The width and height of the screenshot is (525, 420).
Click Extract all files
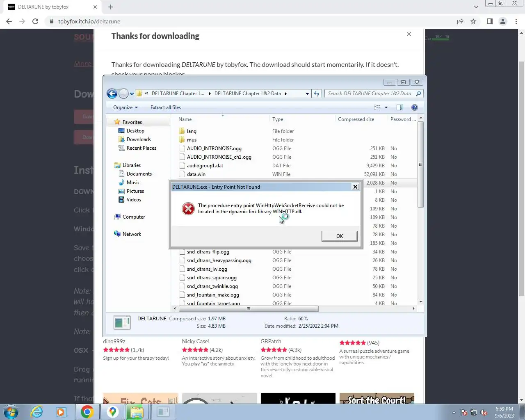tap(166, 107)
